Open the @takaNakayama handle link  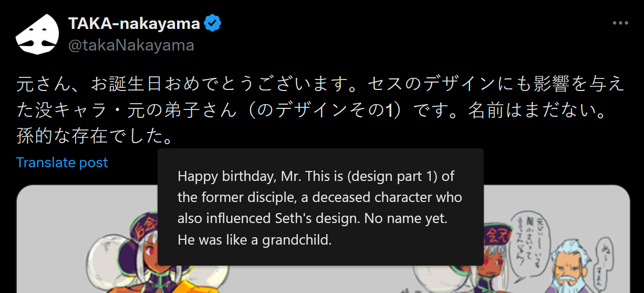point(131,45)
